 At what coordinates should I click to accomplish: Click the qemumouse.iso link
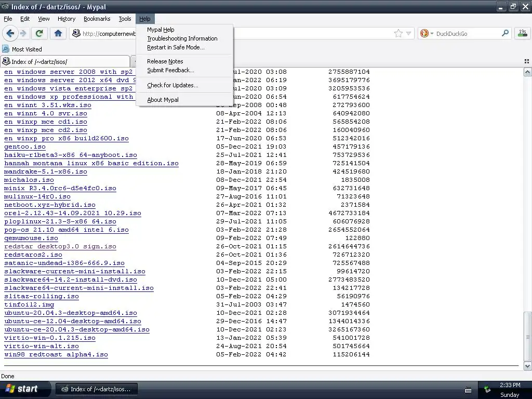[31, 238]
